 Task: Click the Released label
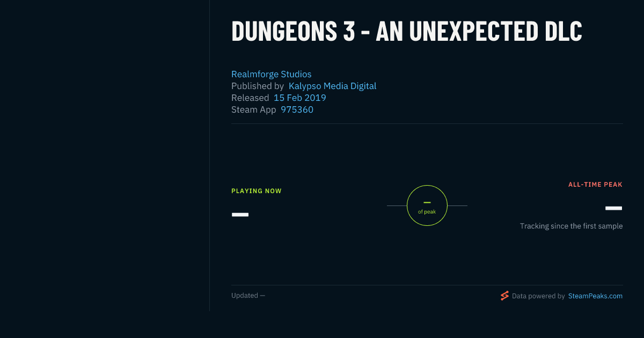[250, 98]
